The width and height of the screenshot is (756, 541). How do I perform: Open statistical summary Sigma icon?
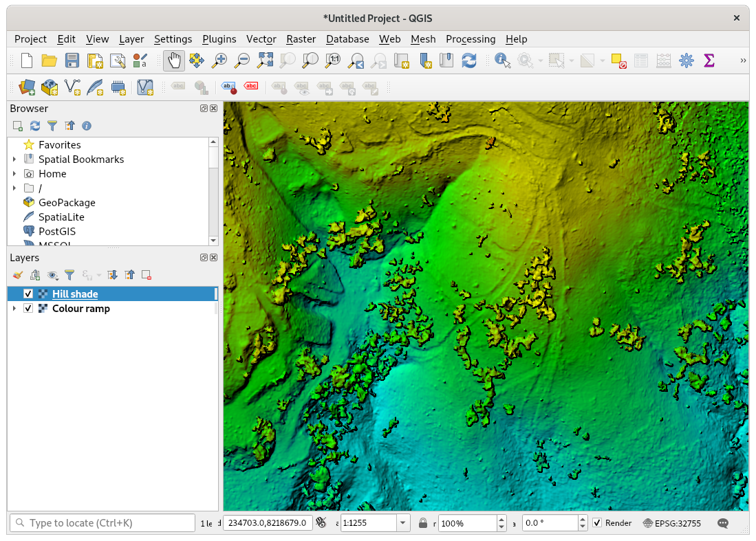point(709,60)
